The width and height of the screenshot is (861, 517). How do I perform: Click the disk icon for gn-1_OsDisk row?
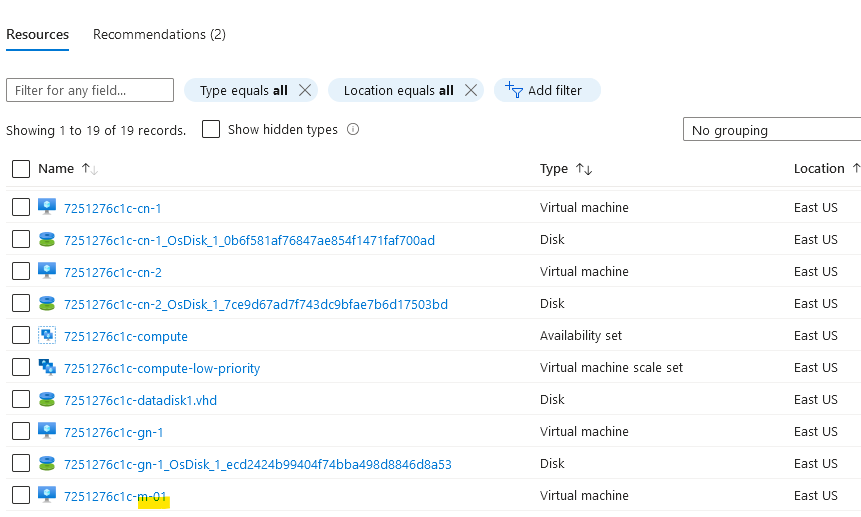click(x=47, y=463)
